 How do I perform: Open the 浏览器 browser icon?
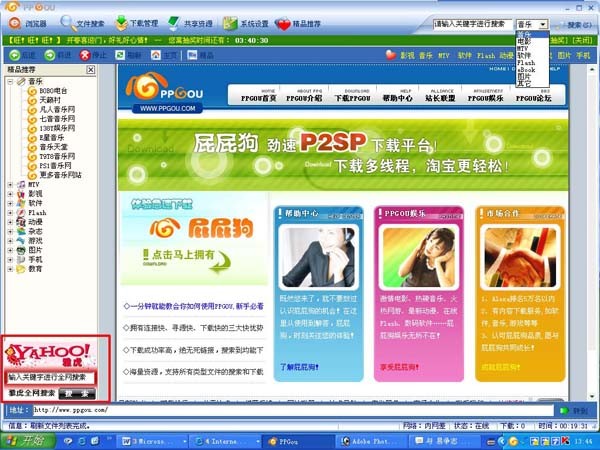[15, 23]
